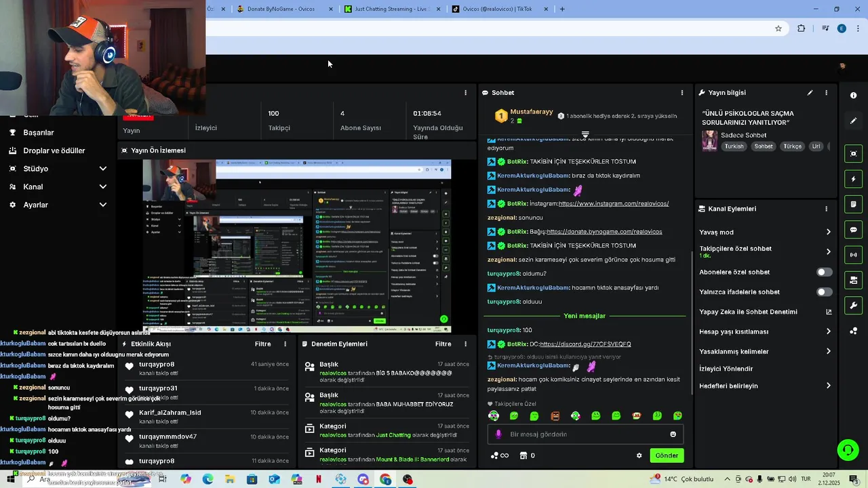
Task: Click the info icon in the right rail
Action: (853, 96)
